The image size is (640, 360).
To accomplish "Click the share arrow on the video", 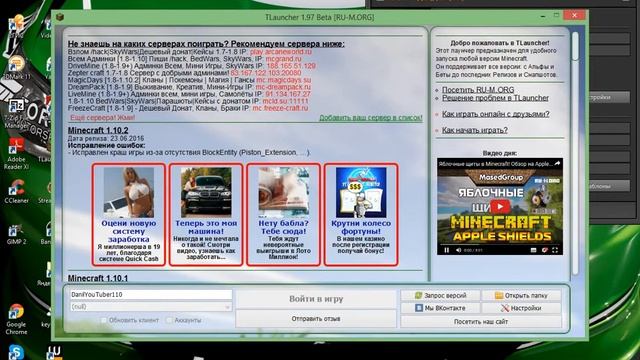I will (x=557, y=164).
